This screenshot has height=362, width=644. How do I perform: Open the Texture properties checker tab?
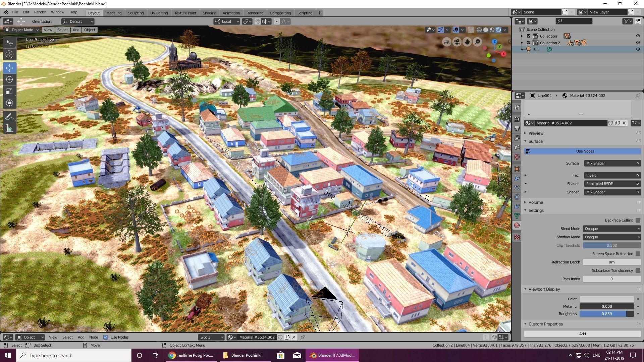(517, 237)
